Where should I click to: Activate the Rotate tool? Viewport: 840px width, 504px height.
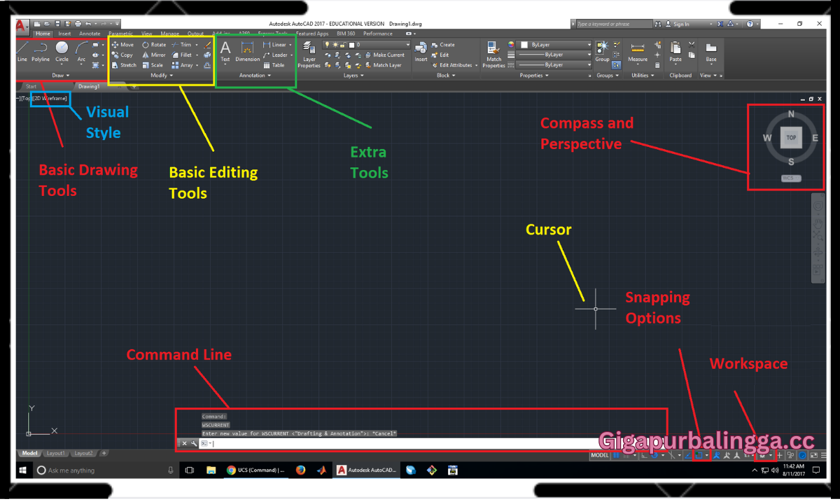coord(154,45)
